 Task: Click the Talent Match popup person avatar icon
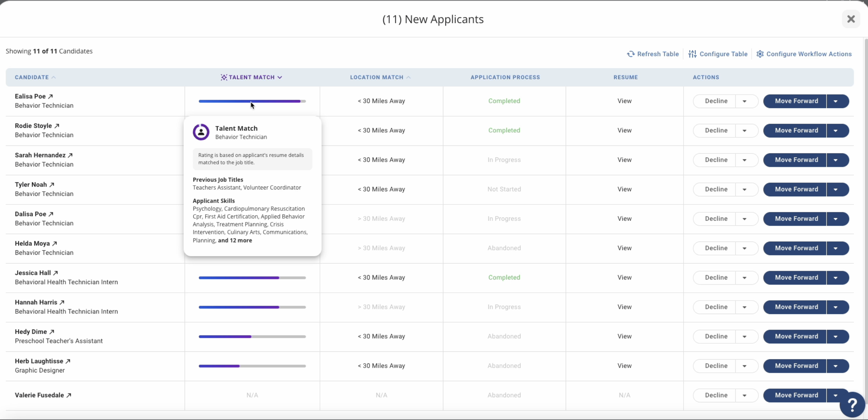[x=201, y=132]
